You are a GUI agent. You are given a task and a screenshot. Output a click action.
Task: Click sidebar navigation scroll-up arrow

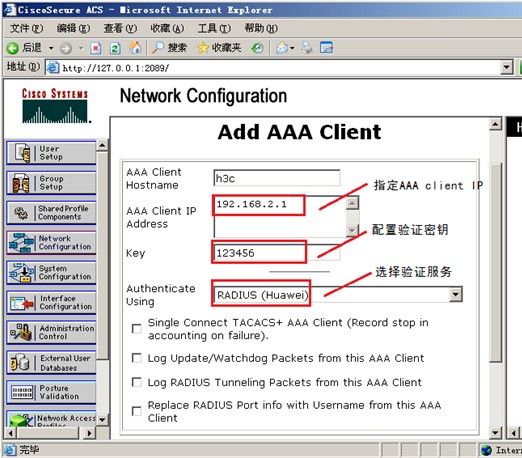(102, 145)
